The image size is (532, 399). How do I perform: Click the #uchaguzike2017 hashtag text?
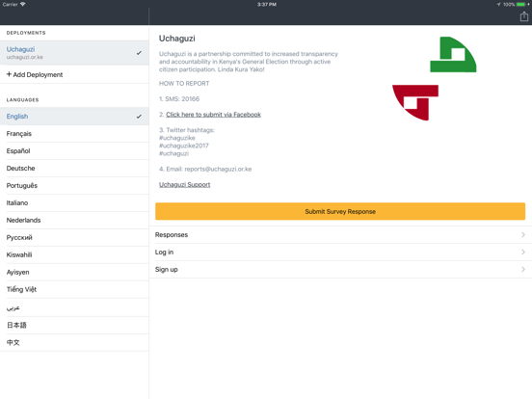point(184,146)
